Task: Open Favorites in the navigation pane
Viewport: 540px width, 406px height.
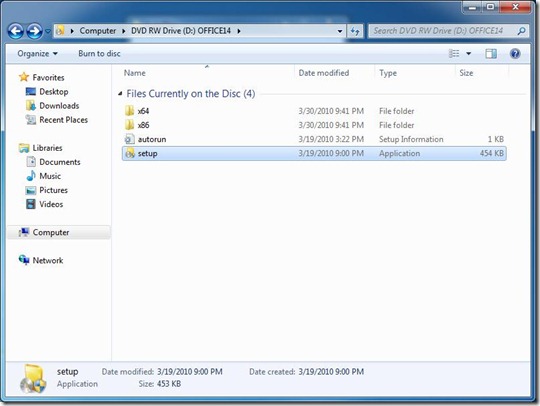Action: click(x=48, y=77)
